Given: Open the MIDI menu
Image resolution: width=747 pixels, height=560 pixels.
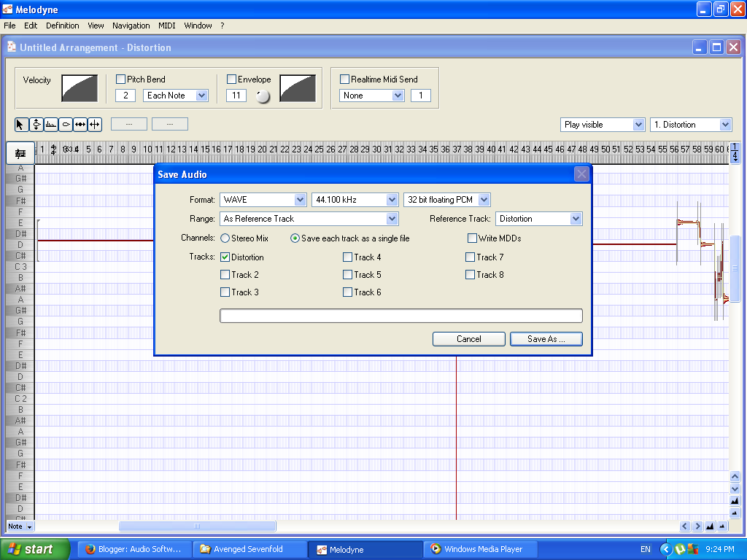Looking at the screenshot, I should 167,26.
